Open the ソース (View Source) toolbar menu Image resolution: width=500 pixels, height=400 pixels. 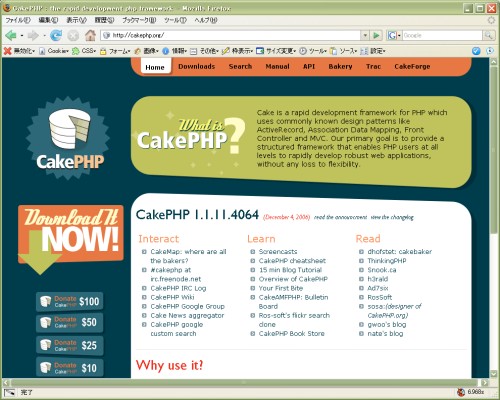[344, 51]
